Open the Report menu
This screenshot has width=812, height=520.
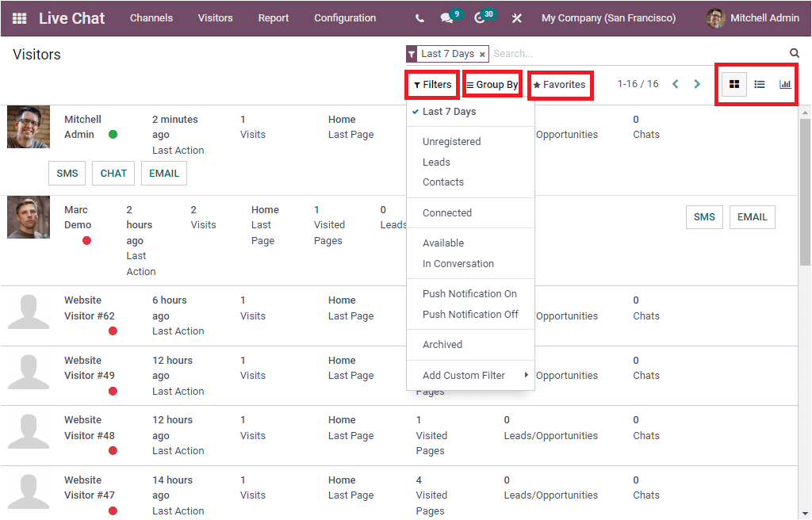[273, 17]
